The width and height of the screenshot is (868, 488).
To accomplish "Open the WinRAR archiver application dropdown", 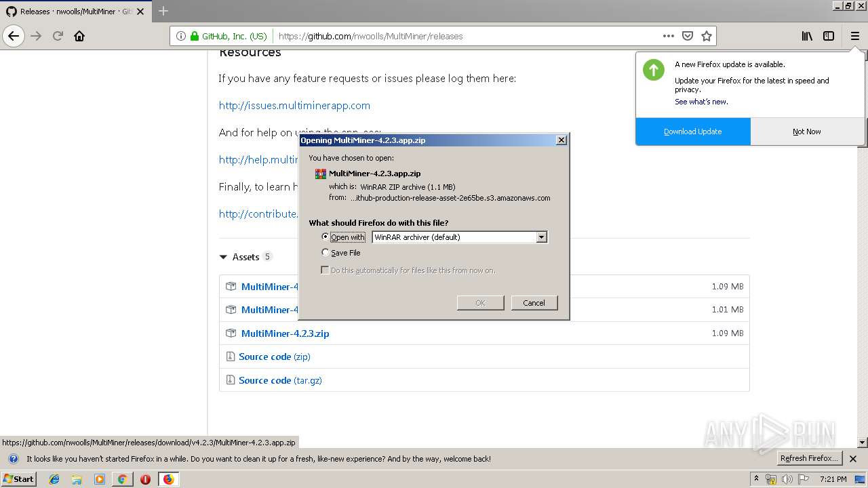I will click(x=460, y=237).
